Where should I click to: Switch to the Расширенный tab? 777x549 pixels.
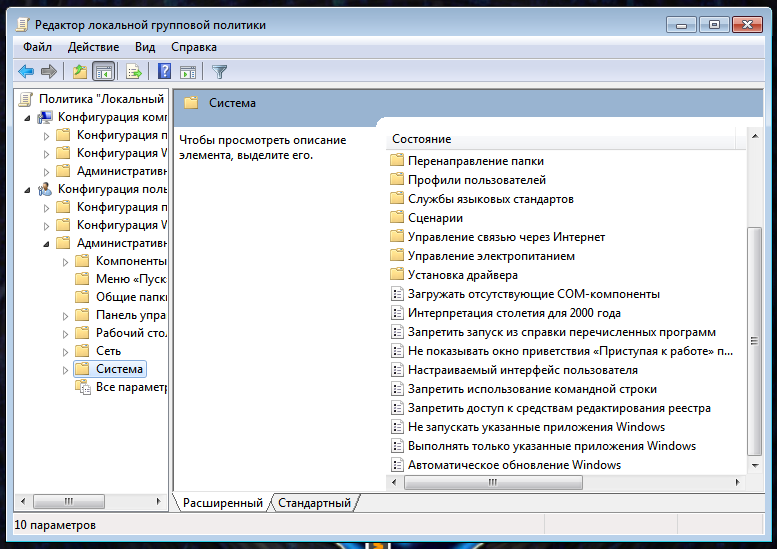point(222,503)
